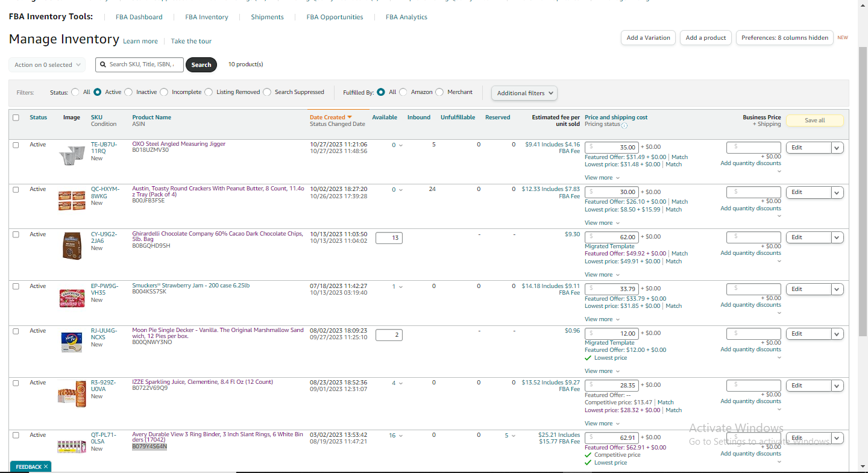Select the Incomplete status filter
The image size is (868, 473).
click(x=164, y=92)
